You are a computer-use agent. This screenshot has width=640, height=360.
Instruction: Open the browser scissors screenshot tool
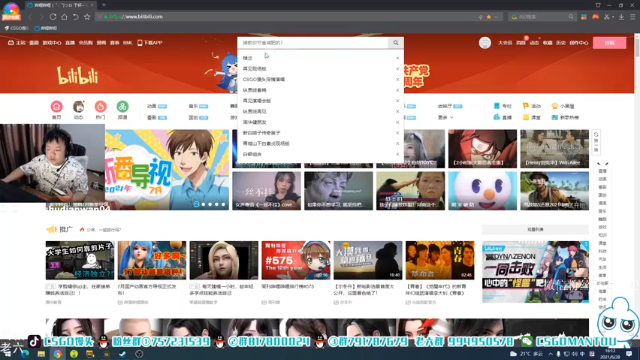tap(607, 17)
